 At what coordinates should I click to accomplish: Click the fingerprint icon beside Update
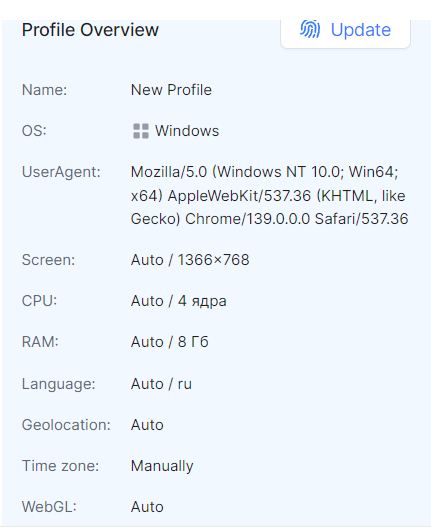coord(310,29)
